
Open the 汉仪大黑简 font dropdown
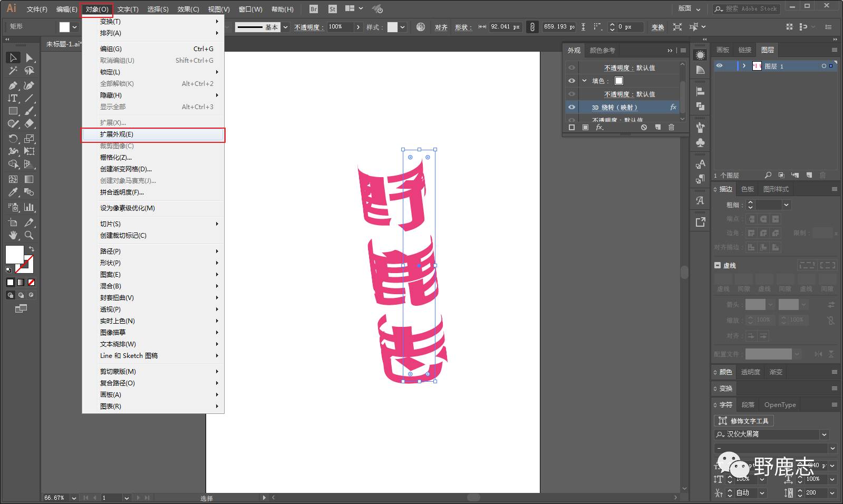pyautogui.click(x=824, y=434)
